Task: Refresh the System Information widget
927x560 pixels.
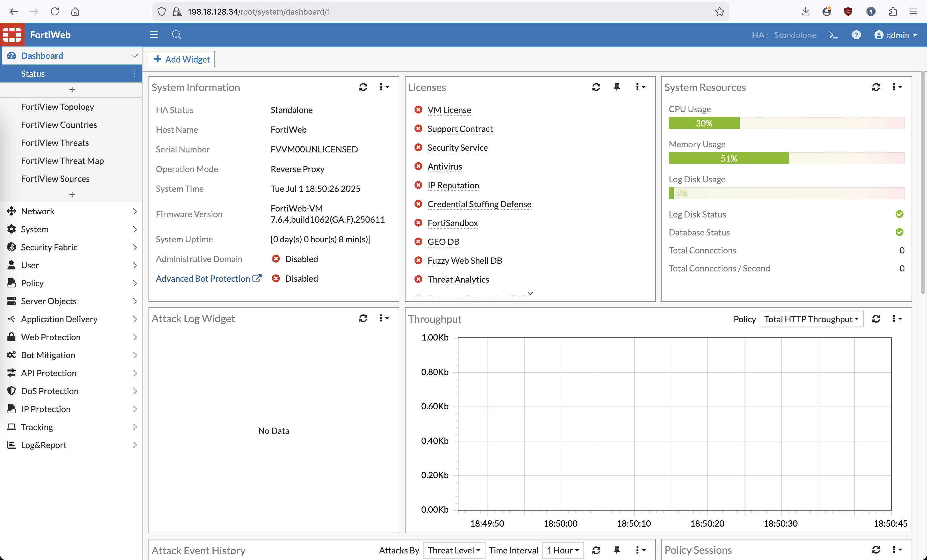Action: [363, 87]
